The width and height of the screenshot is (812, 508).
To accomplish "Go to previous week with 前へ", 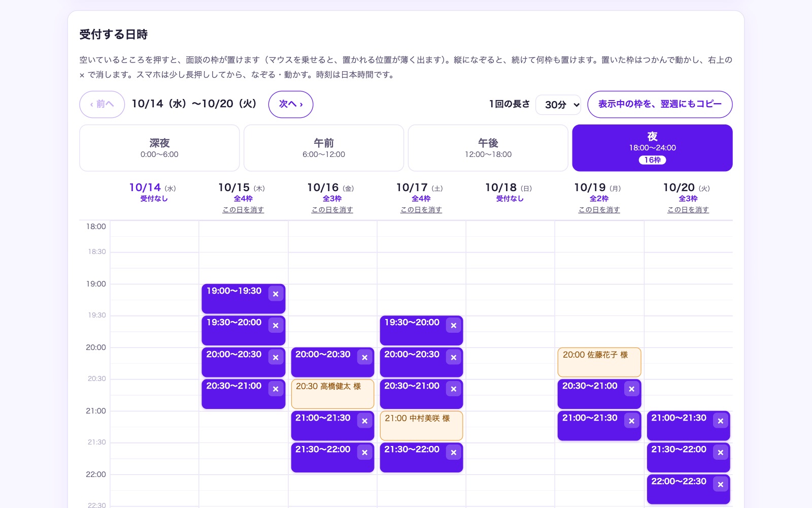I will click(x=102, y=104).
